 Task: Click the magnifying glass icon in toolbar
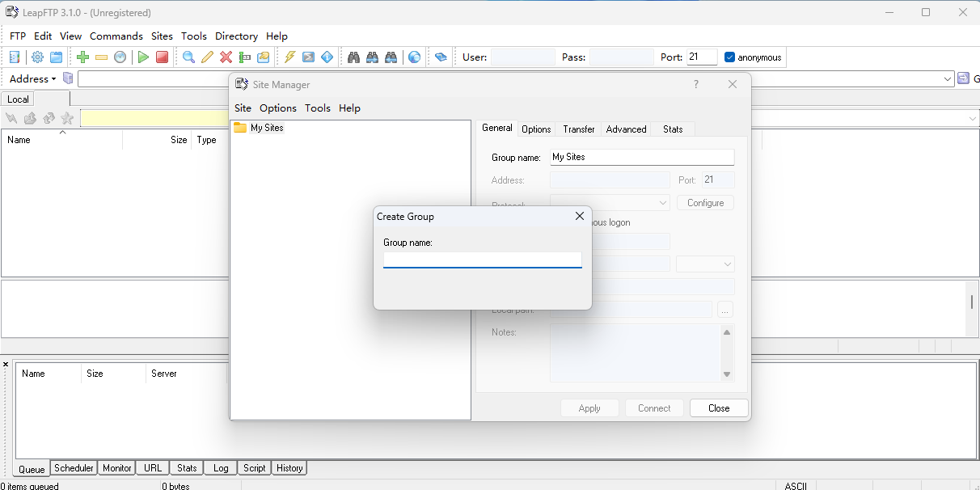tap(188, 57)
